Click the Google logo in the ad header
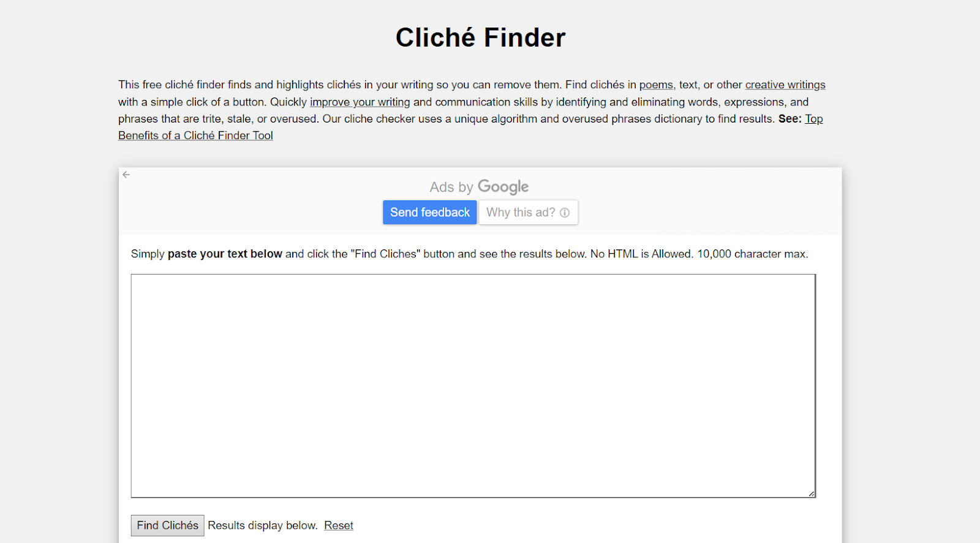 (x=503, y=187)
